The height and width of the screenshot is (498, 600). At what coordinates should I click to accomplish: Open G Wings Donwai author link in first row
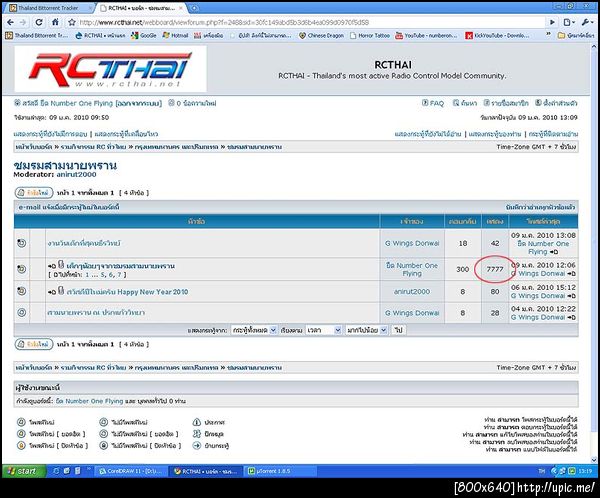click(412, 243)
